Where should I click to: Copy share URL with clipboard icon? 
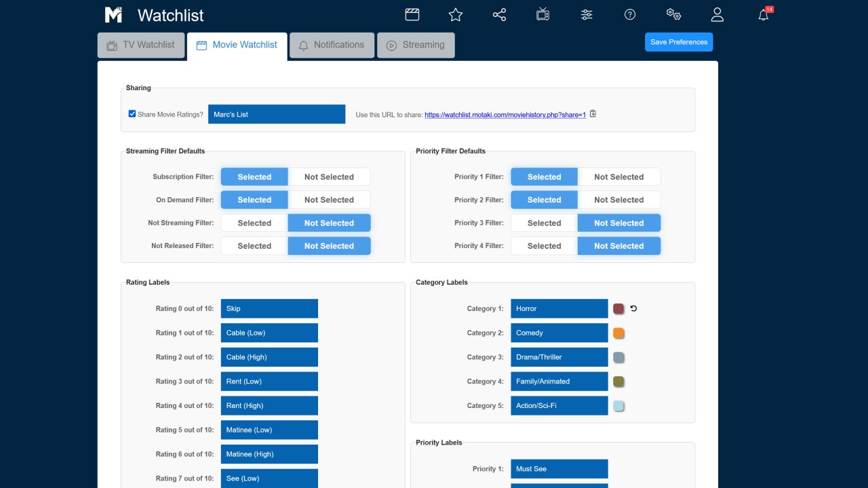[x=593, y=114]
